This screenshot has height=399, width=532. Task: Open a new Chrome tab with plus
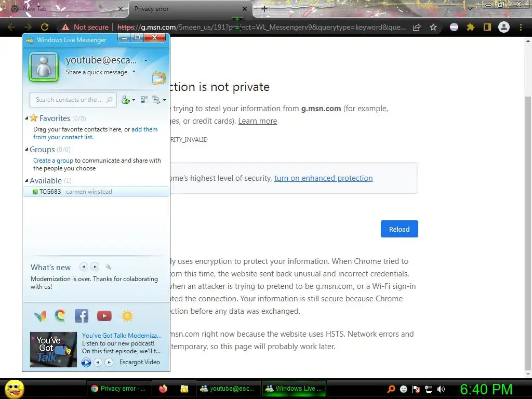point(264,9)
